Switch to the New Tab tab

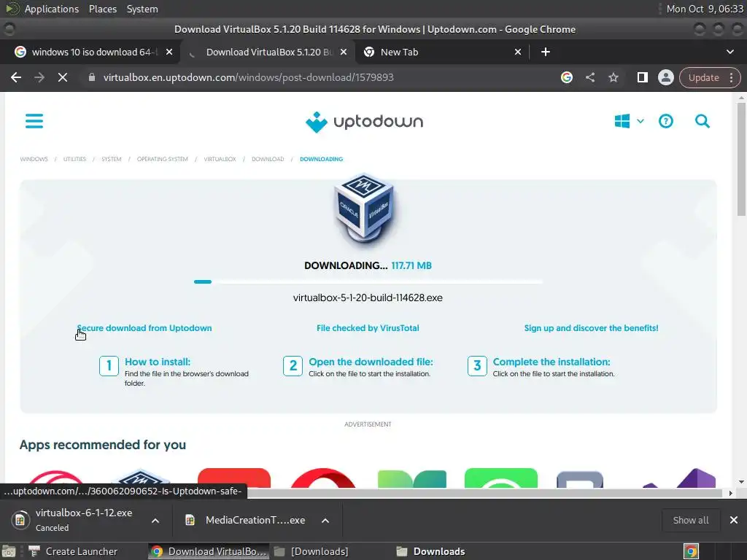[441, 52]
